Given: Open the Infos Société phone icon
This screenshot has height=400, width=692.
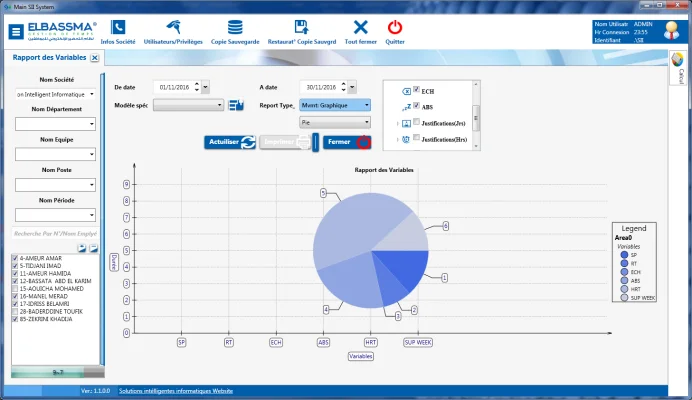Looking at the screenshot, I should tap(118, 28).
